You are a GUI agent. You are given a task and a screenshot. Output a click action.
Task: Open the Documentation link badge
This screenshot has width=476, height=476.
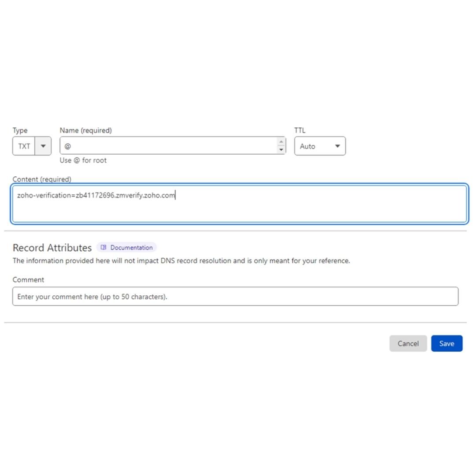click(x=131, y=247)
